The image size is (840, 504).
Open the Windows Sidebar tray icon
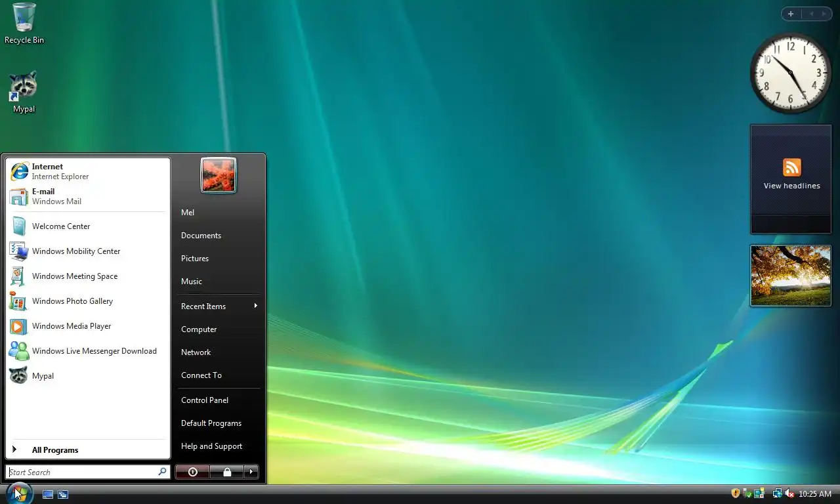pyautogui.click(x=759, y=493)
